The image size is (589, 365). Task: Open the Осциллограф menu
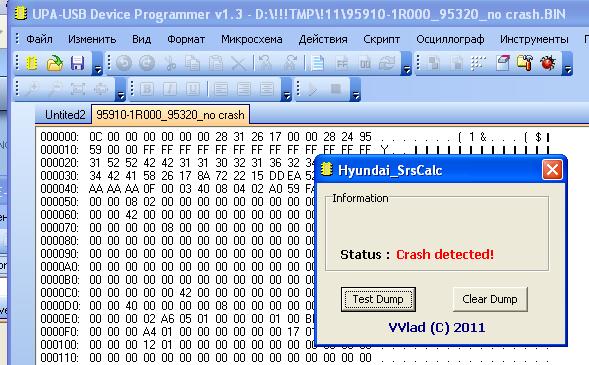450,39
